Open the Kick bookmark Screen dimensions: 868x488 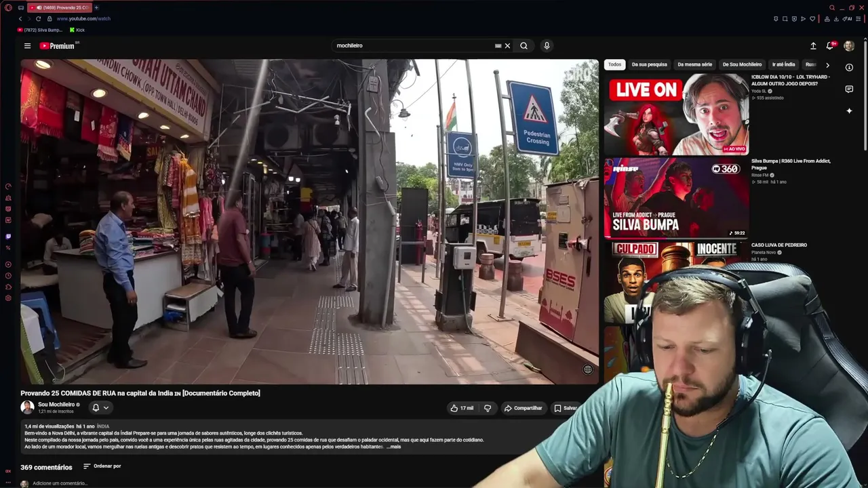click(x=77, y=30)
